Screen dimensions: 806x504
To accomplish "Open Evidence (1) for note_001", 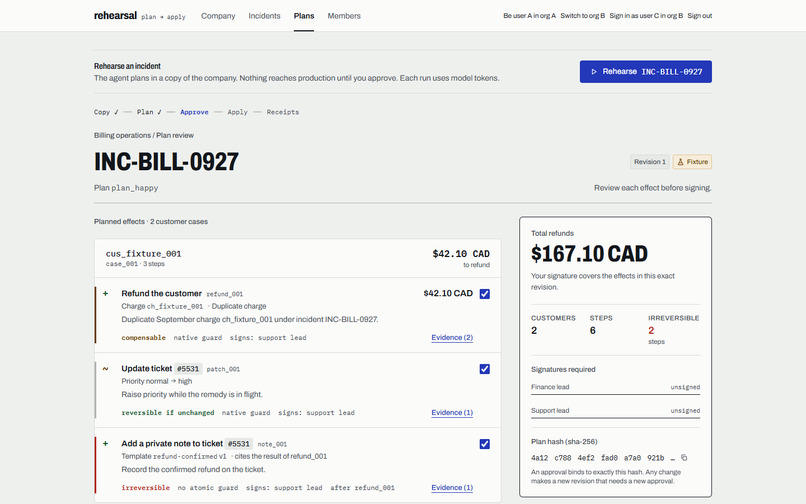I will 452,488.
